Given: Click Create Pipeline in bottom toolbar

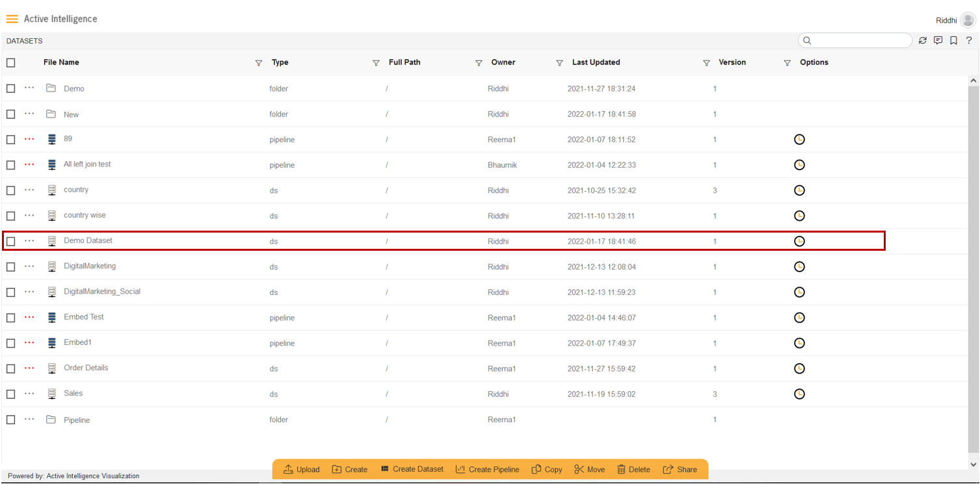Looking at the screenshot, I should point(488,469).
